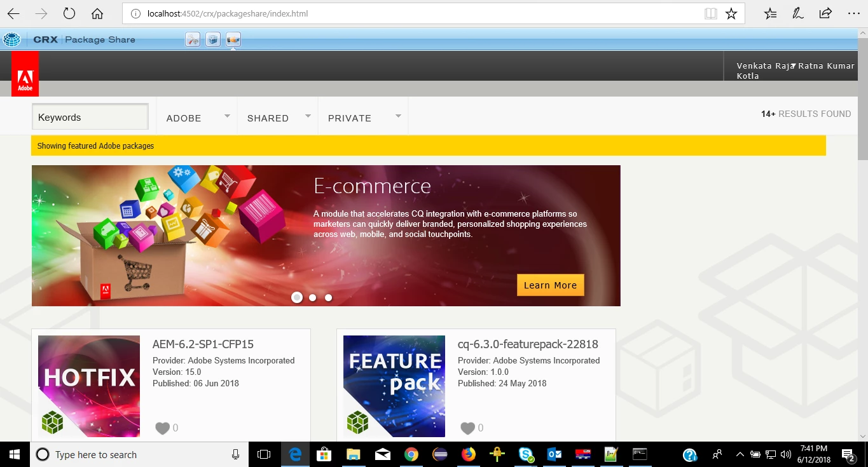
Task: Open Skype from taskbar
Action: click(526, 454)
